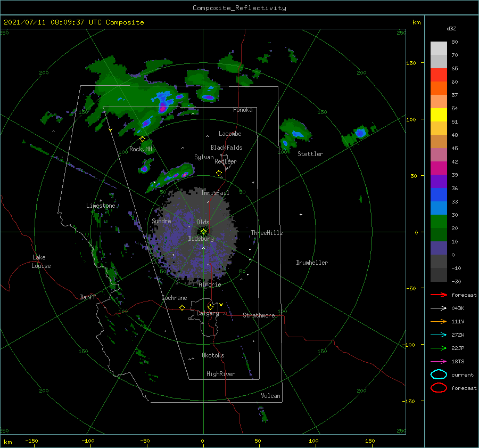Click the Okotoks town label
Image resolution: width=479 pixels, height=448 pixels.
(213, 355)
